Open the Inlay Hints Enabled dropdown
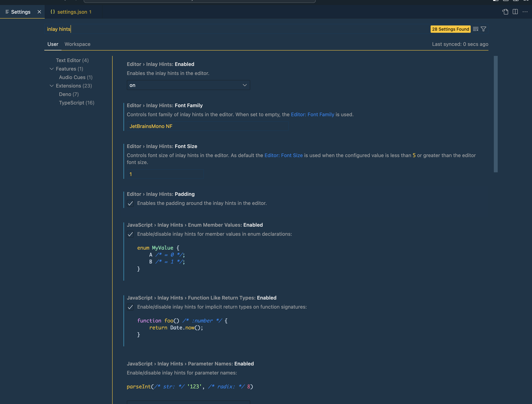 188,85
